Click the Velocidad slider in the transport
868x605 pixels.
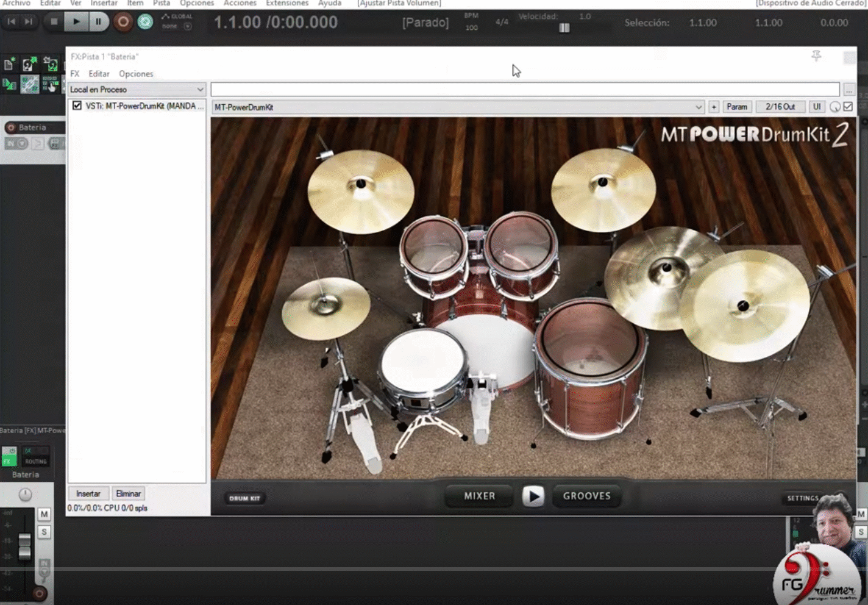coord(563,27)
